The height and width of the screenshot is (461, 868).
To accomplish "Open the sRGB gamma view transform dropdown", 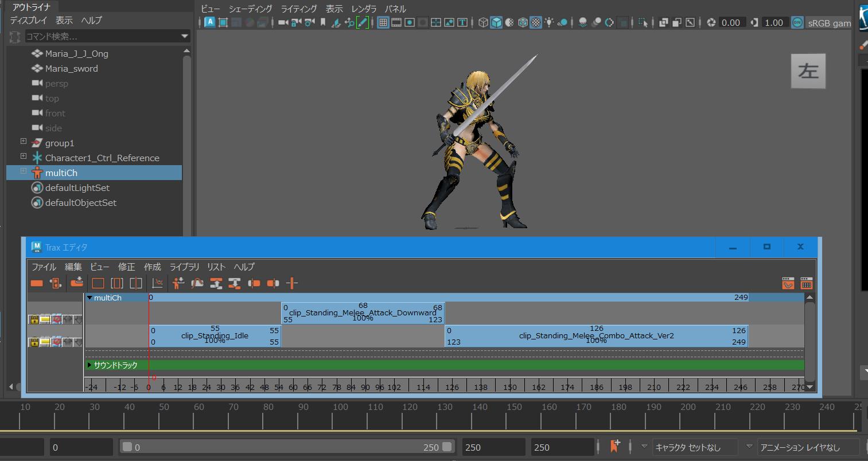I will (829, 23).
